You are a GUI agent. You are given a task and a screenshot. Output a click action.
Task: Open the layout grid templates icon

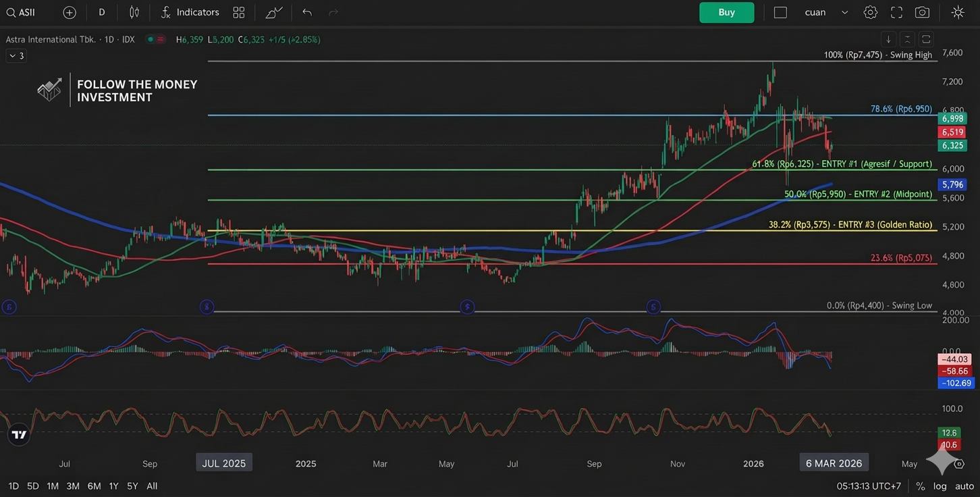[x=238, y=12]
